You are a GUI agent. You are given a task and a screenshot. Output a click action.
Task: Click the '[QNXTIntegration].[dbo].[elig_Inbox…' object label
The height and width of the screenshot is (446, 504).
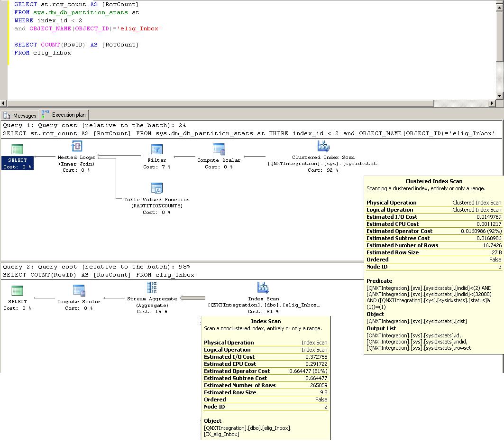coord(264,305)
